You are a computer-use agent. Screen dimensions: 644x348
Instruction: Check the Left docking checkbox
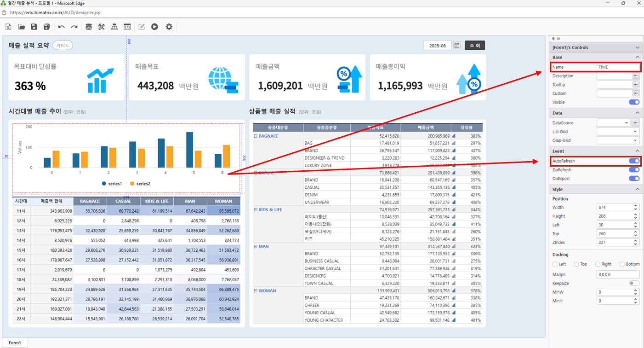[x=555, y=264]
